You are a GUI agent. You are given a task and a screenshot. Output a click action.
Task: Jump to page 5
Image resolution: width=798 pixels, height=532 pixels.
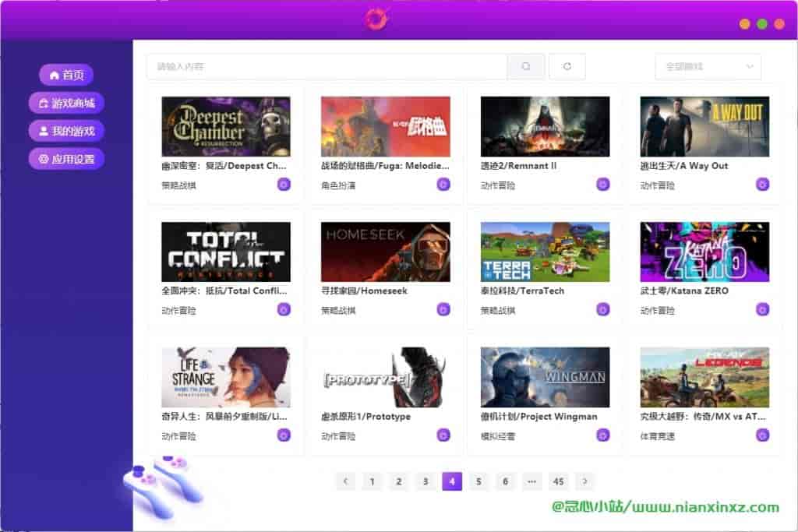click(478, 481)
